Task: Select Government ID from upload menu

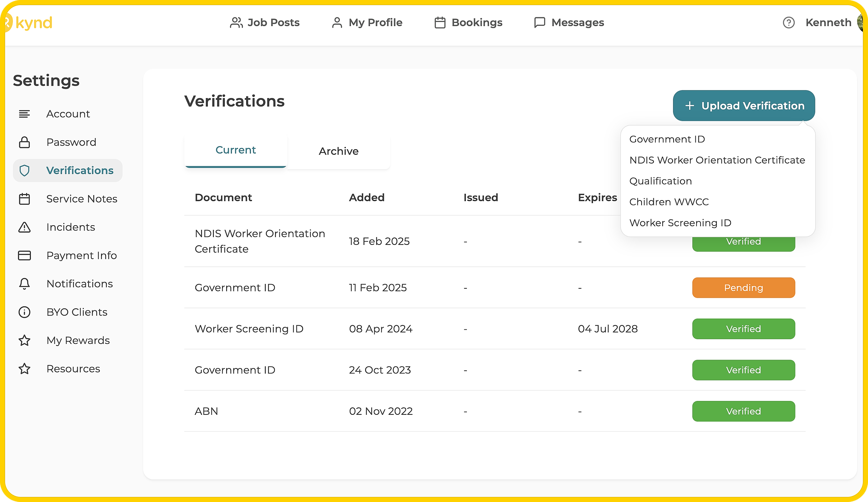Action: click(667, 139)
